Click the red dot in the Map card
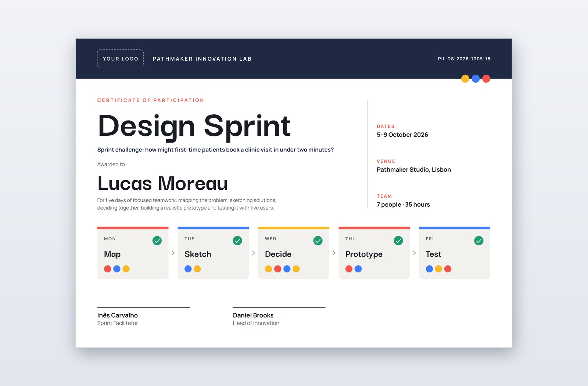The image size is (588, 386). pyautogui.click(x=108, y=269)
